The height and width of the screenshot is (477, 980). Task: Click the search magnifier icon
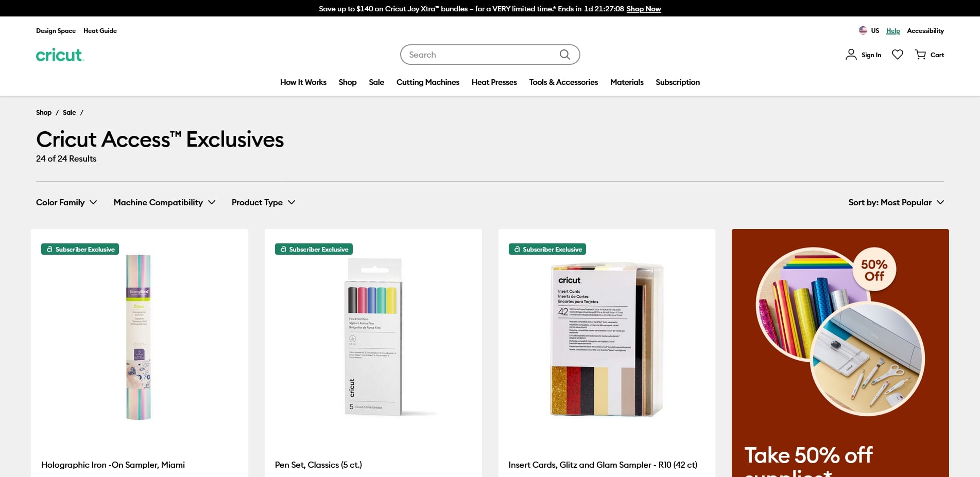coord(565,55)
